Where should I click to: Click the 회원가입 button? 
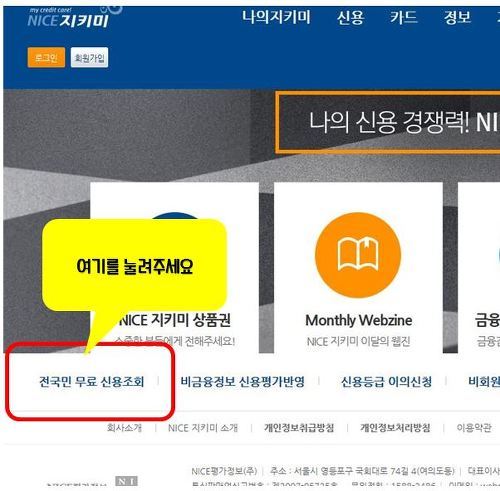(x=89, y=58)
